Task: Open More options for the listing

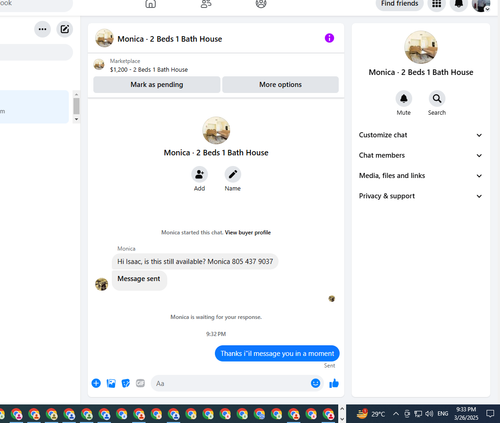Action: [280, 85]
